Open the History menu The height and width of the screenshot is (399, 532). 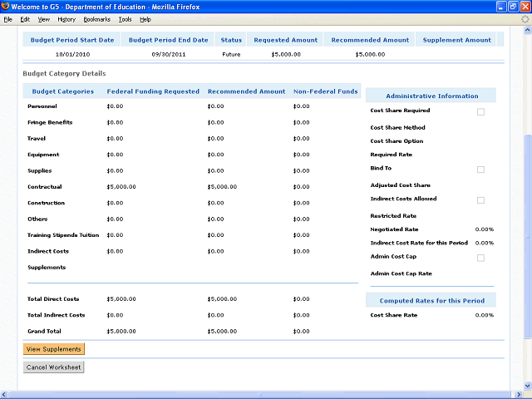(x=66, y=18)
